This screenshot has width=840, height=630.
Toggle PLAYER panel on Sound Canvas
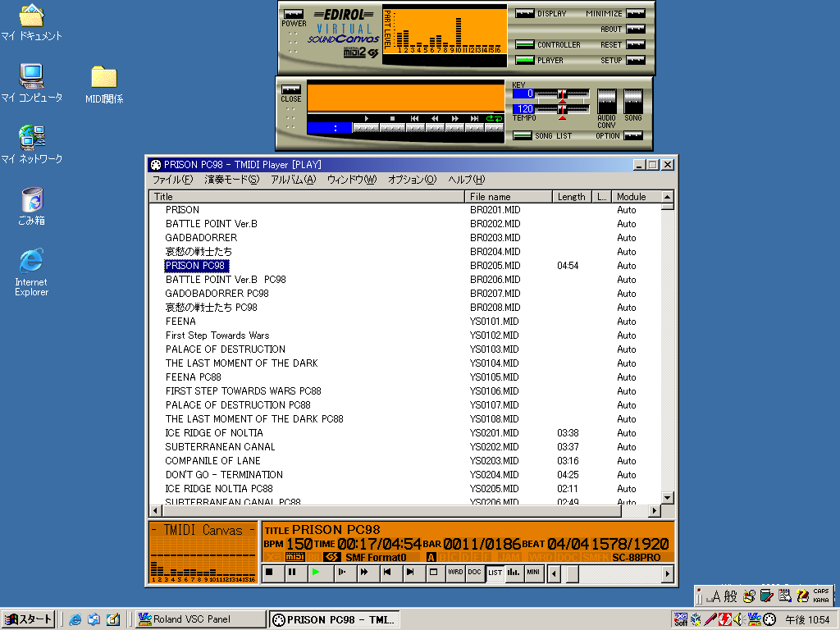[524, 61]
